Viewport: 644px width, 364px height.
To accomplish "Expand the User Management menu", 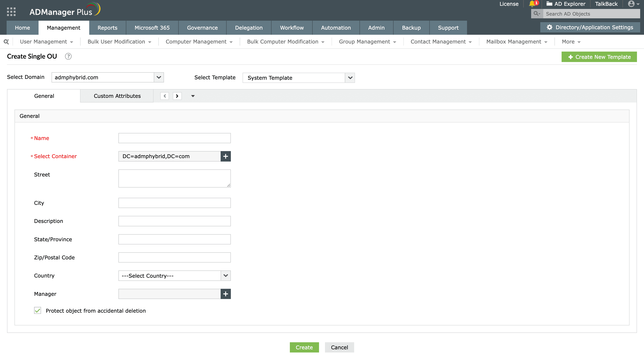I will (x=46, y=42).
